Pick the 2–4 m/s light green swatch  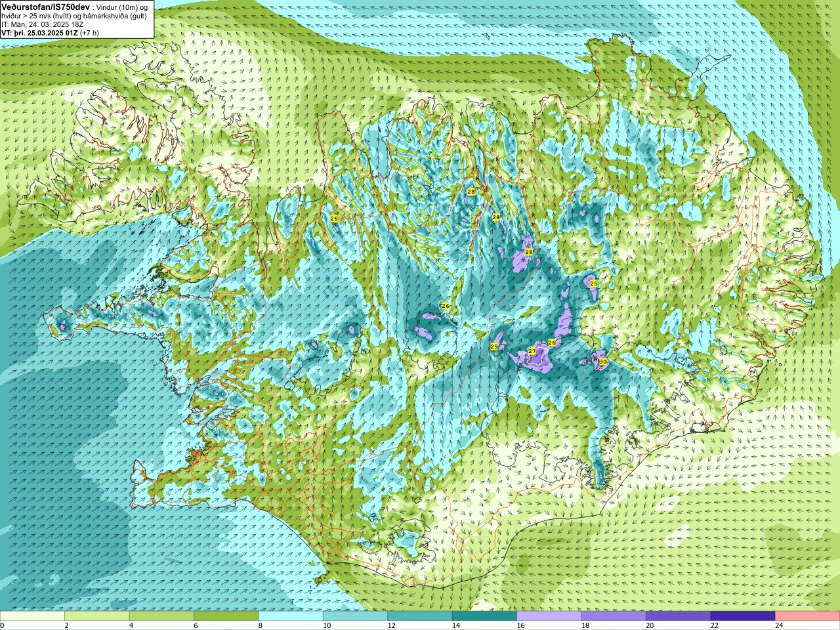click(x=96, y=616)
